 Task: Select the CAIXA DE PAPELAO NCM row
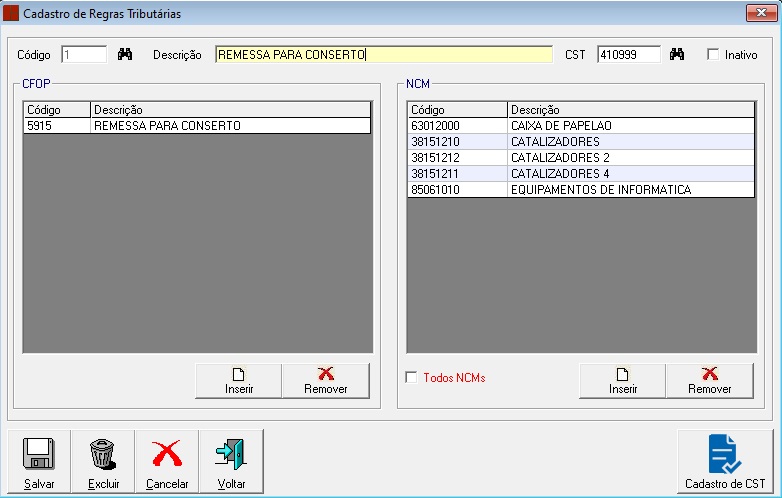(x=580, y=126)
